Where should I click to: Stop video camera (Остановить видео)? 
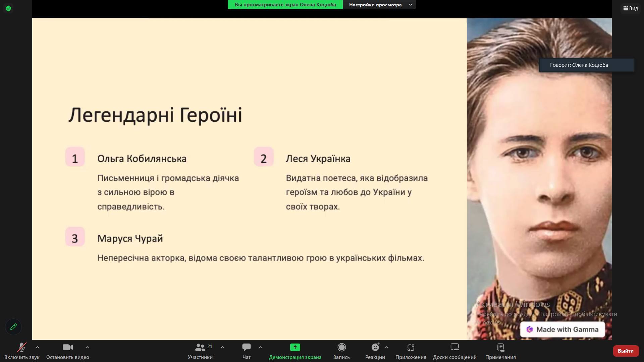tap(67, 351)
